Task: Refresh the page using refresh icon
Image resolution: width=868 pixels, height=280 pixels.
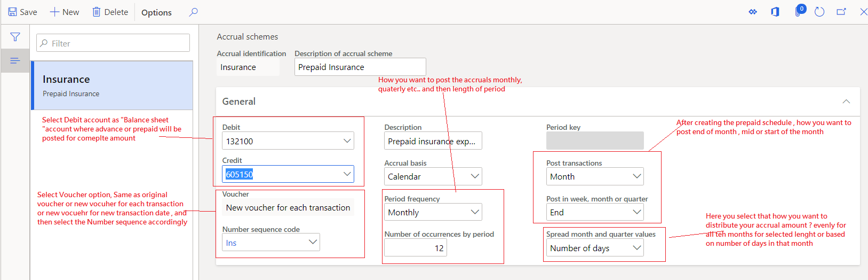Action: [x=819, y=12]
